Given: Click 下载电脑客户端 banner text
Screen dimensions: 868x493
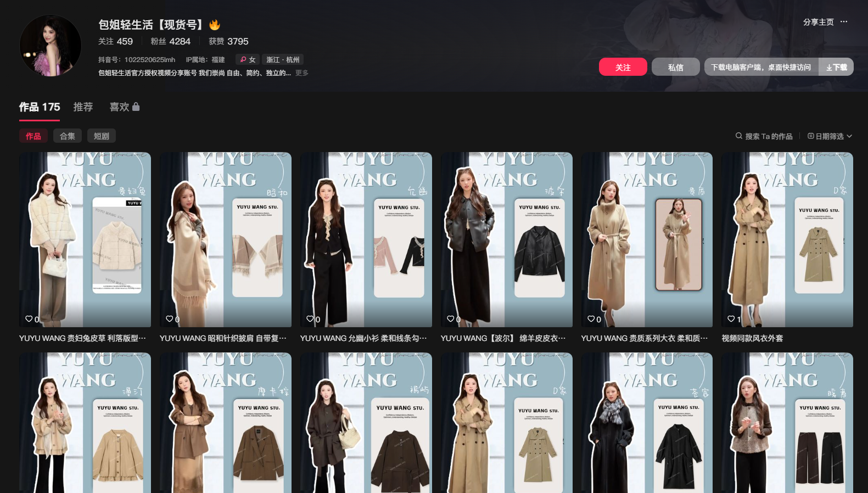Looking at the screenshot, I should (x=761, y=67).
